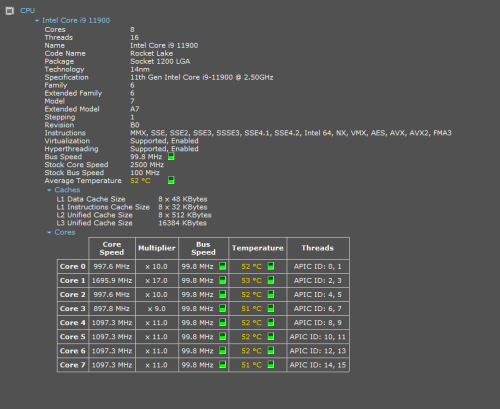Select the Core 4 row label
The height and width of the screenshot is (409, 500).
point(73,323)
